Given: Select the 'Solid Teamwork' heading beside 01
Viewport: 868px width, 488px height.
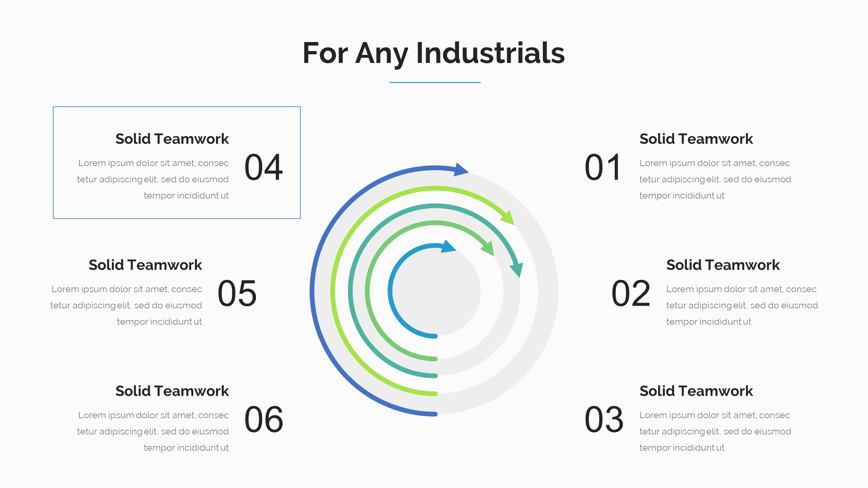Looking at the screenshot, I should (696, 139).
